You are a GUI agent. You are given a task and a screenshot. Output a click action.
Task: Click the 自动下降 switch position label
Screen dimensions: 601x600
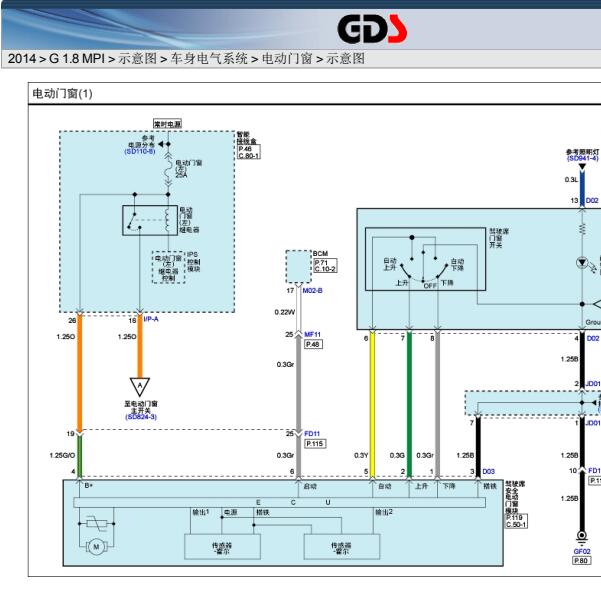(457, 264)
